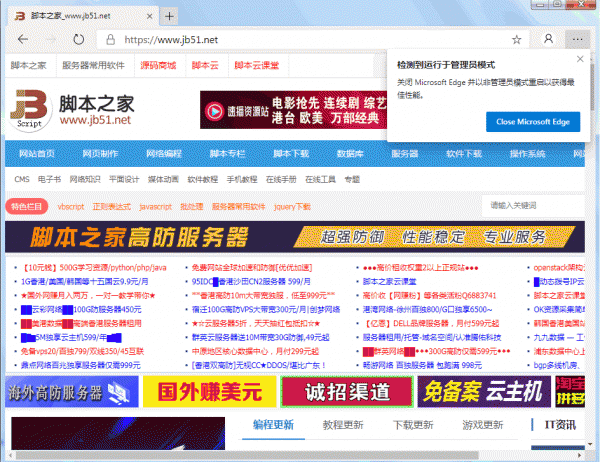600x462 pixels.
Task: Open the 网络知识 sub-navigation link
Action: [85, 179]
